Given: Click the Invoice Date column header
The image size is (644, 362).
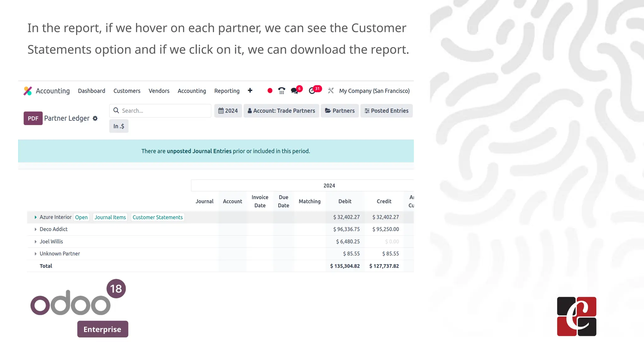Looking at the screenshot, I should 260,201.
